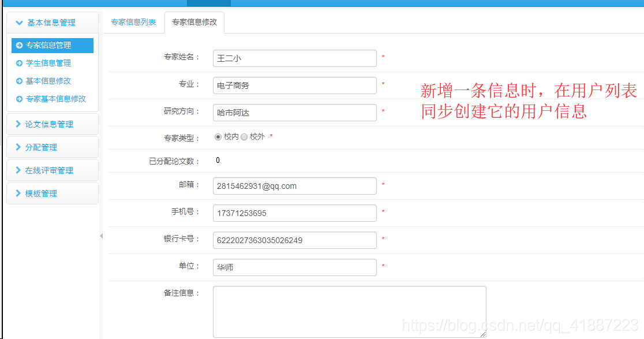644x339 pixels.
Task: Open 专家基本信息修改 menu item
Action: (56, 99)
